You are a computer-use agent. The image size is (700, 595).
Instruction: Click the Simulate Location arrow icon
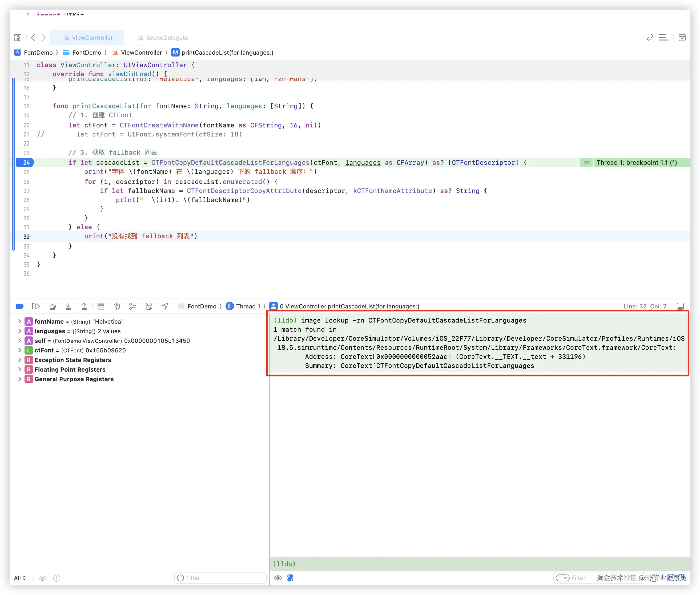click(x=165, y=306)
